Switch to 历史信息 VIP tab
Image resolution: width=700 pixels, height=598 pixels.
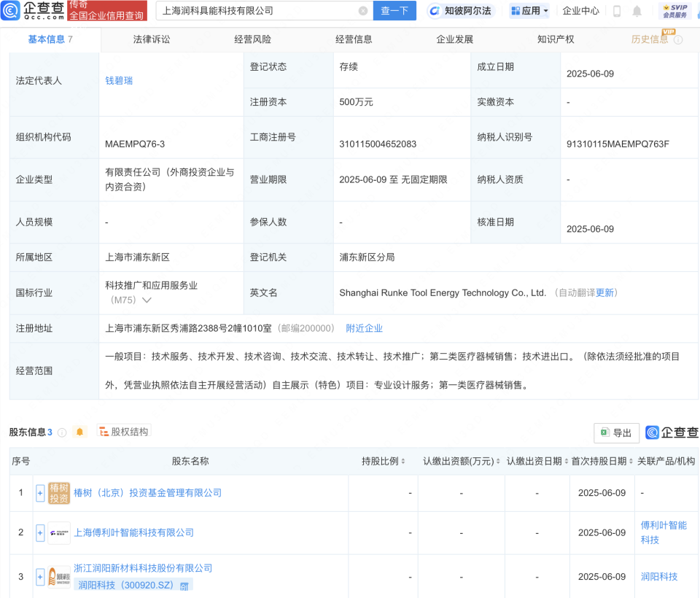coord(650,39)
